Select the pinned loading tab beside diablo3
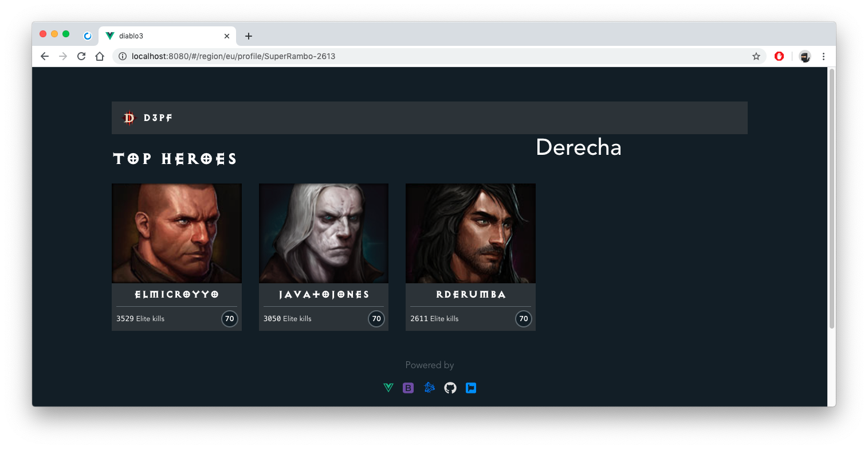This screenshot has height=449, width=868. [88, 36]
